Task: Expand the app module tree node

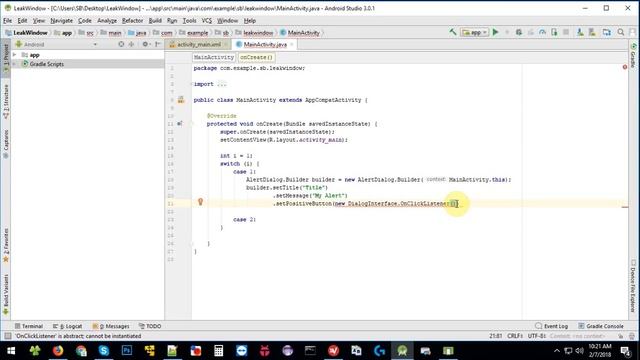Action: pos(15,55)
